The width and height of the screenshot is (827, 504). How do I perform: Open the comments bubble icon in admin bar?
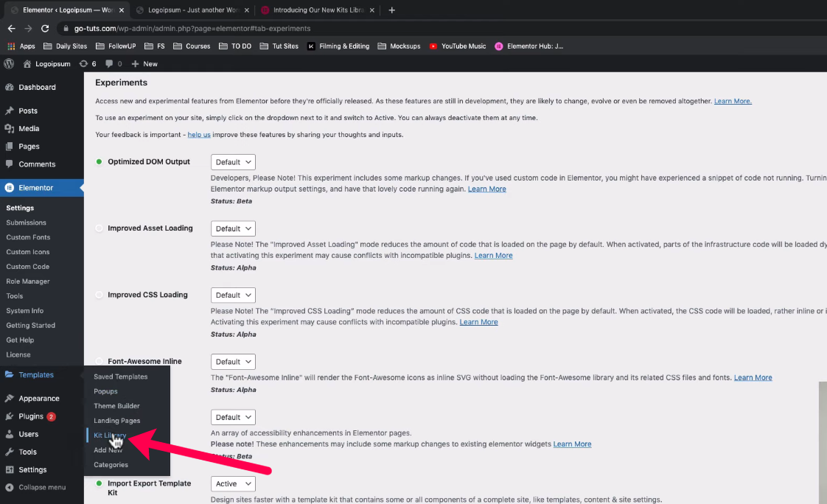[114, 64]
